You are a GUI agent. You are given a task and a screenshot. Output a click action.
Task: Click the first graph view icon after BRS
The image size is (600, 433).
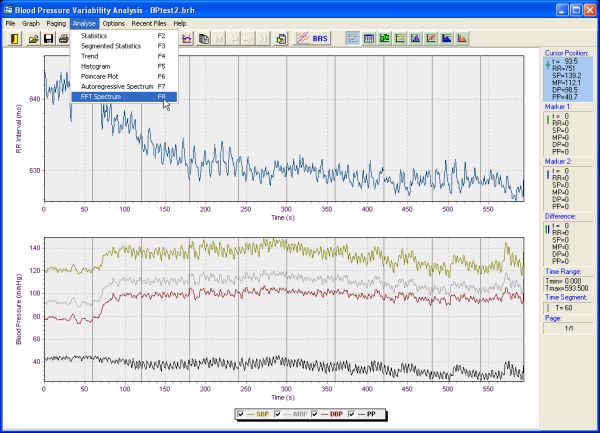pyautogui.click(x=353, y=39)
